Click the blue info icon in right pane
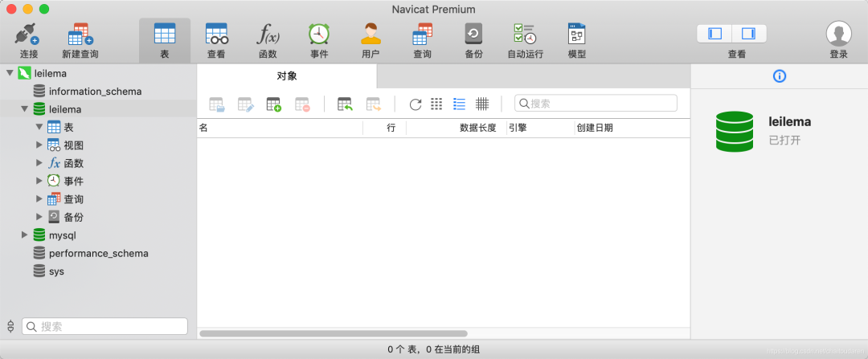The height and width of the screenshot is (359, 868). click(x=779, y=76)
